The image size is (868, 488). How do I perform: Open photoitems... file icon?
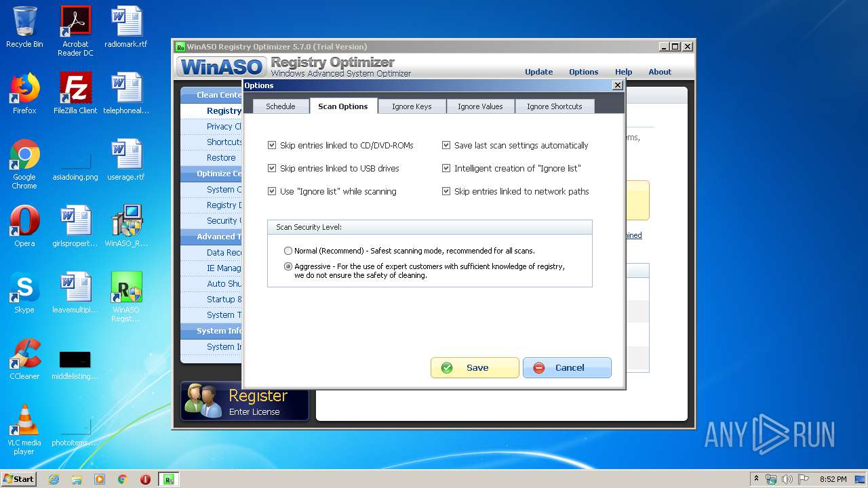pos(75,431)
